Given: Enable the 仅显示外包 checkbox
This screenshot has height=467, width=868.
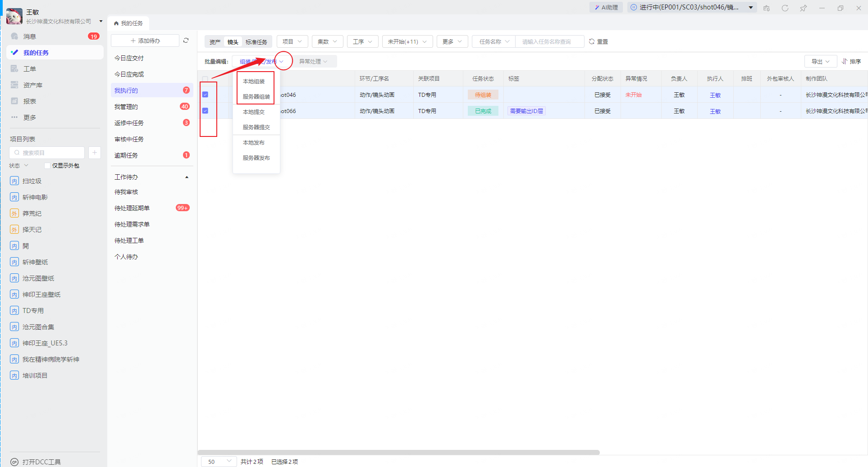Looking at the screenshot, I should point(47,166).
